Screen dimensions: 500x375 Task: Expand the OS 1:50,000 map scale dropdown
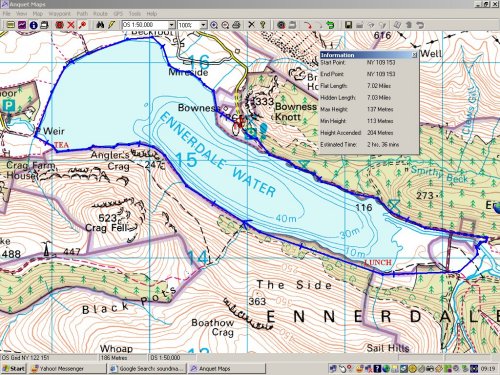[x=171, y=25]
